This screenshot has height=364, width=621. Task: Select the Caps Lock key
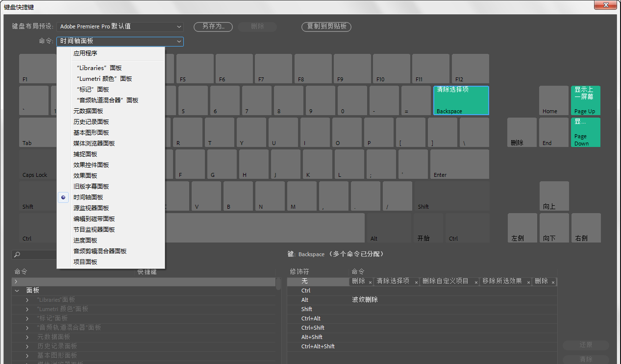click(38, 164)
